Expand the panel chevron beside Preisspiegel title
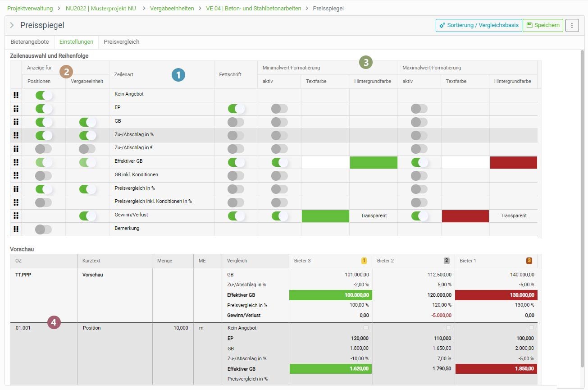 pyautogui.click(x=12, y=25)
